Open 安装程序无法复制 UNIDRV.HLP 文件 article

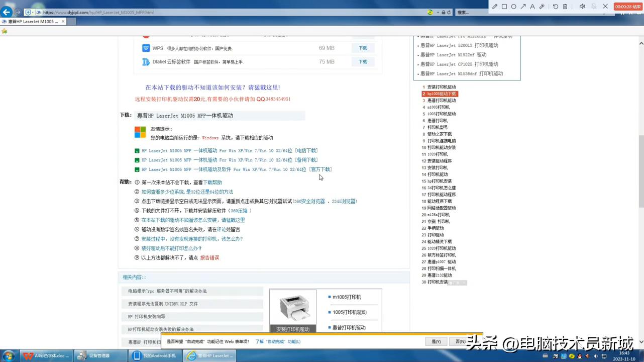pos(163,304)
